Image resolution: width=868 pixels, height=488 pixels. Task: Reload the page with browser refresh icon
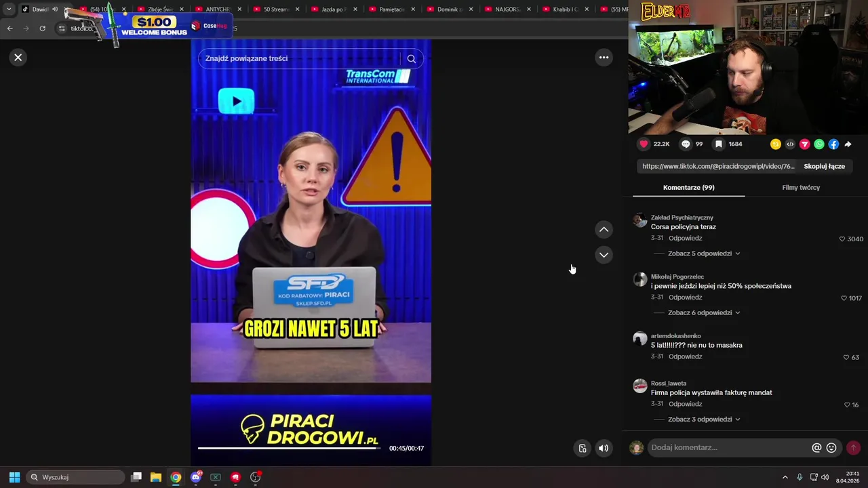click(x=42, y=28)
